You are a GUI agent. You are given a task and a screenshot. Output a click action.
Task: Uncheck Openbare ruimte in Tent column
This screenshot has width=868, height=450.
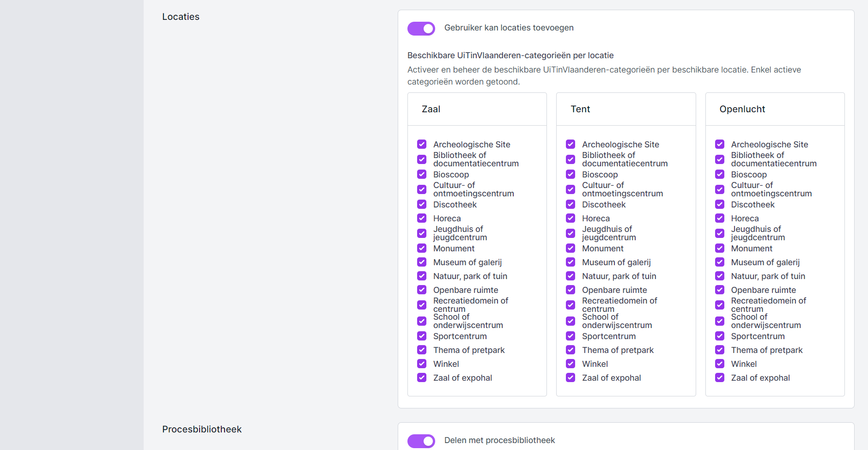point(571,290)
